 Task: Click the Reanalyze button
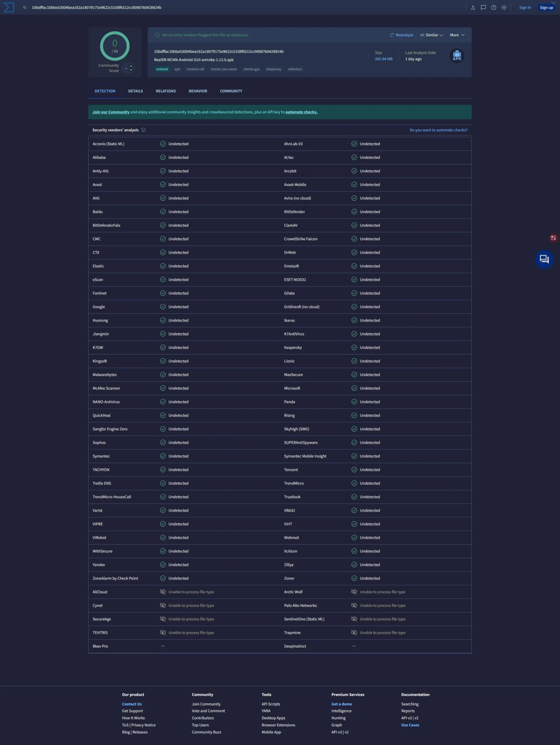[x=401, y=35]
